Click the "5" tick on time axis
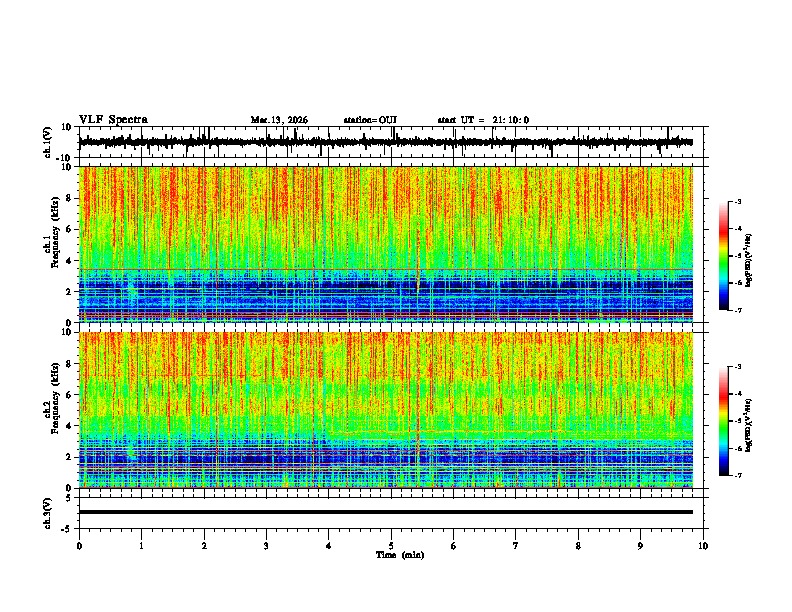 point(391,546)
